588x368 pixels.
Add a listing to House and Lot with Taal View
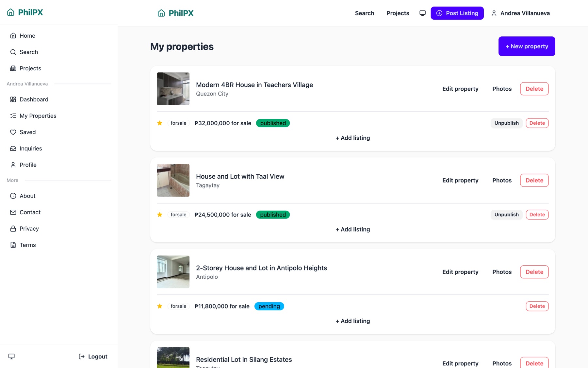coord(353,229)
